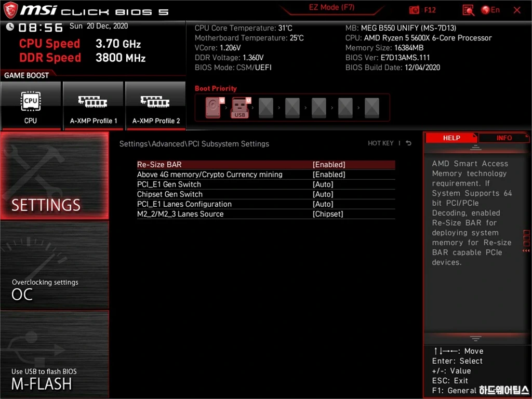This screenshot has width=532, height=399.
Task: Activate A-XMP Profile 1
Action: point(93,105)
